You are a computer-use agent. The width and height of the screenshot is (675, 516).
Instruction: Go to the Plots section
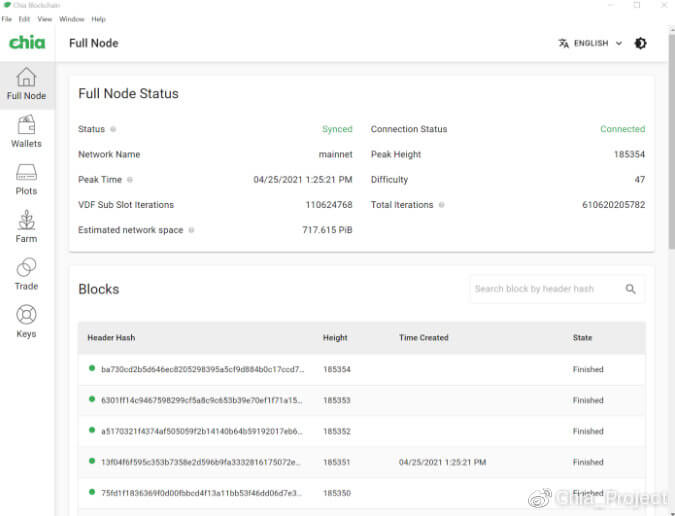coord(26,180)
